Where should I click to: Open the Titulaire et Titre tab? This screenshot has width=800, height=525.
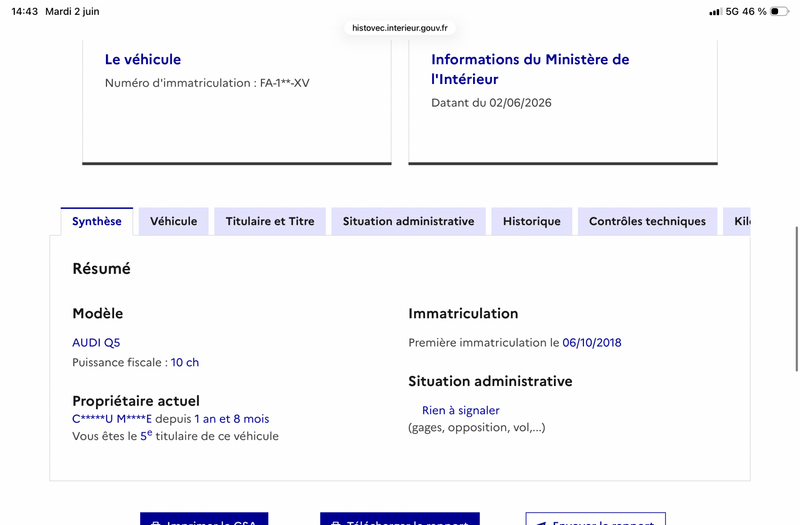click(270, 221)
